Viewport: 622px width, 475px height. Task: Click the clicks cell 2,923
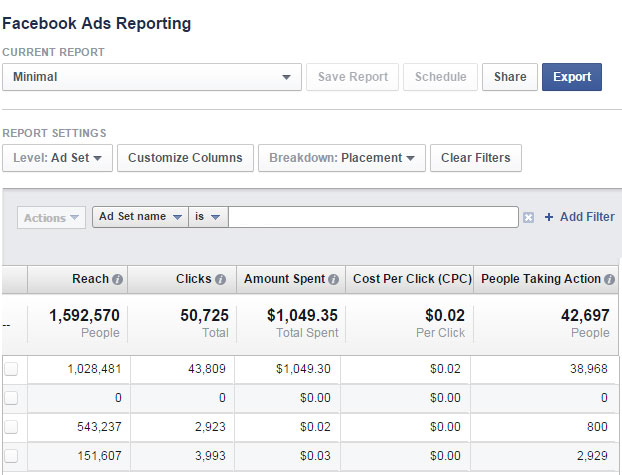[210, 427]
